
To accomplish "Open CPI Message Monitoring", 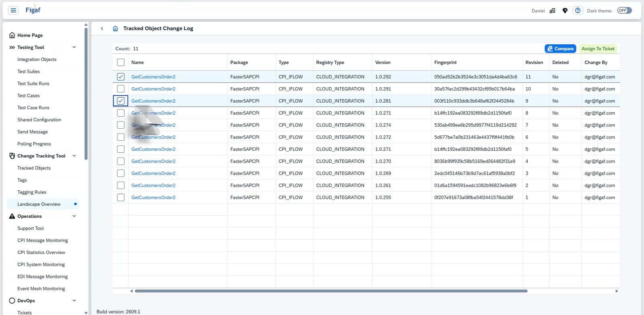I will [43, 241].
